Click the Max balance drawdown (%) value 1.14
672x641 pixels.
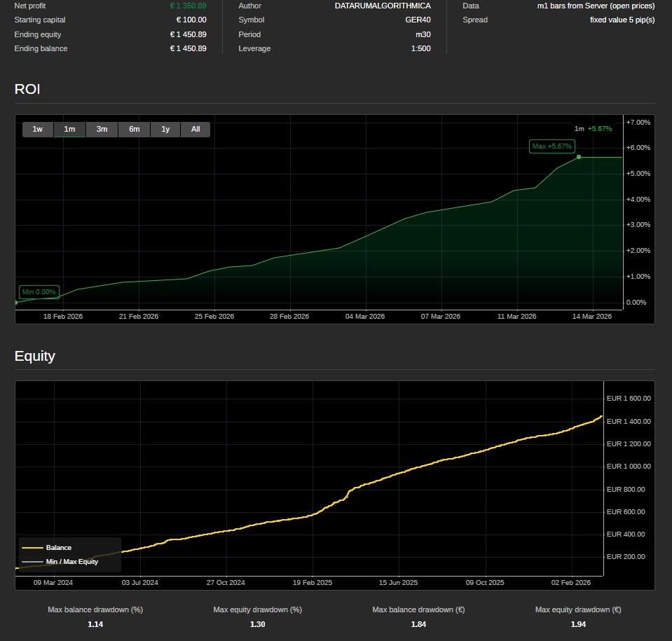(95, 624)
